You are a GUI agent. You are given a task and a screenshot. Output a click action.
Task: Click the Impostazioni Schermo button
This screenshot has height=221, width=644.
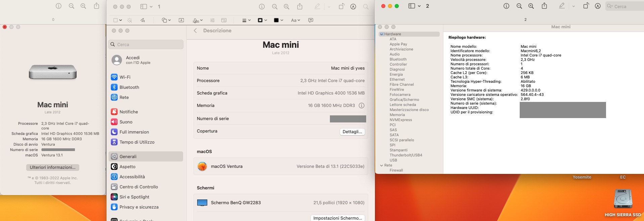point(338,218)
